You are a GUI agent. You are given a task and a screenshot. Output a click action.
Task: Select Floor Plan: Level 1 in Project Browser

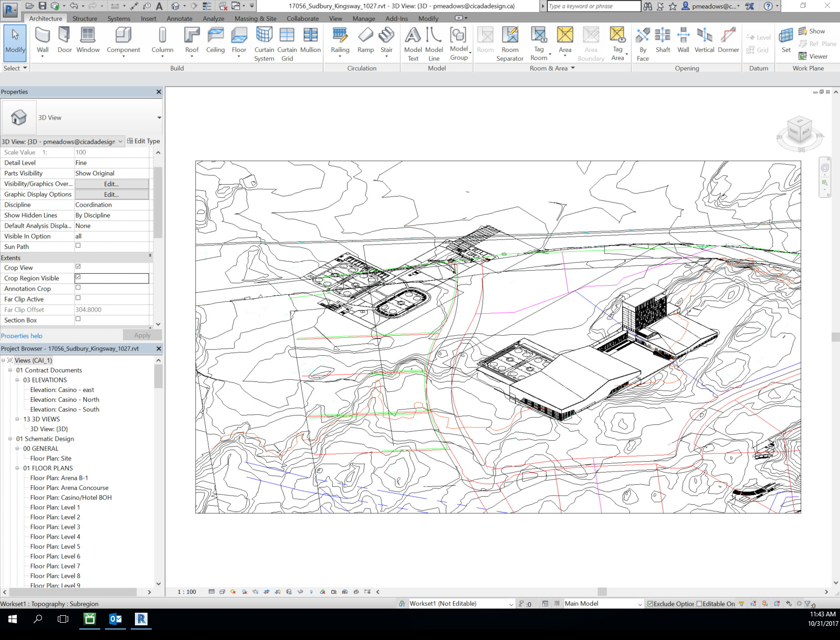pyautogui.click(x=55, y=507)
